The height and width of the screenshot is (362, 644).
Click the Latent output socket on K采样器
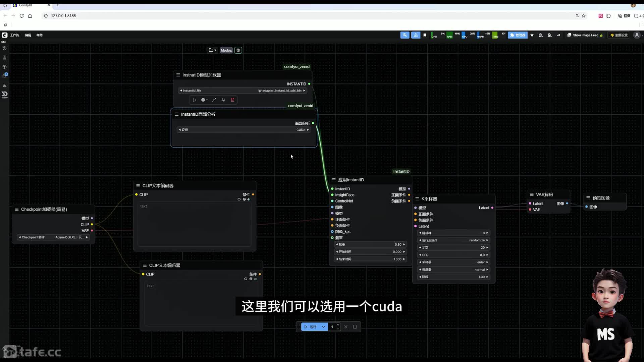coord(492,208)
